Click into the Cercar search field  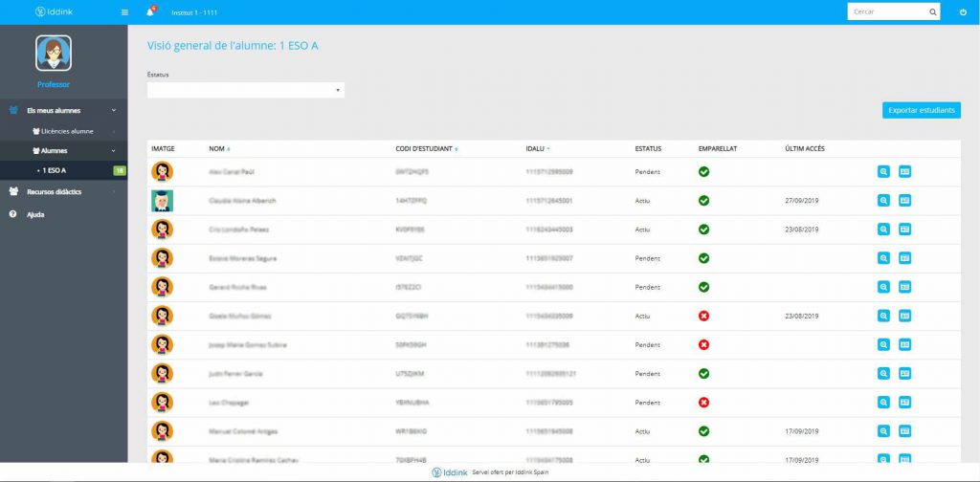tap(886, 12)
